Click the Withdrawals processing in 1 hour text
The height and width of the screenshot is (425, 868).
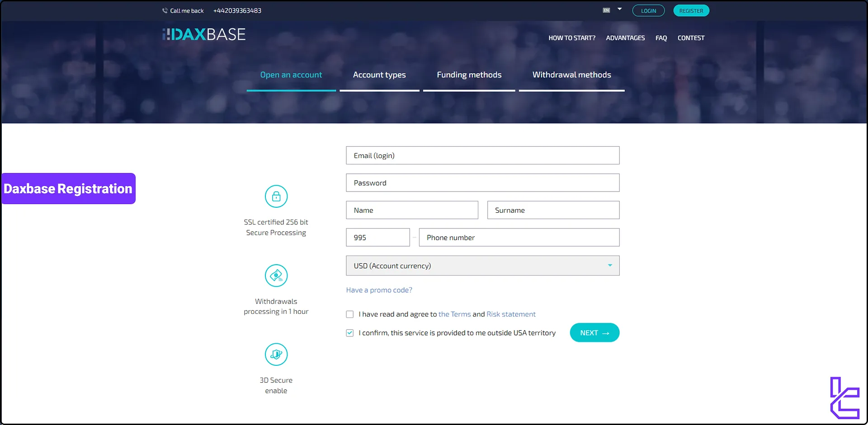click(x=276, y=307)
